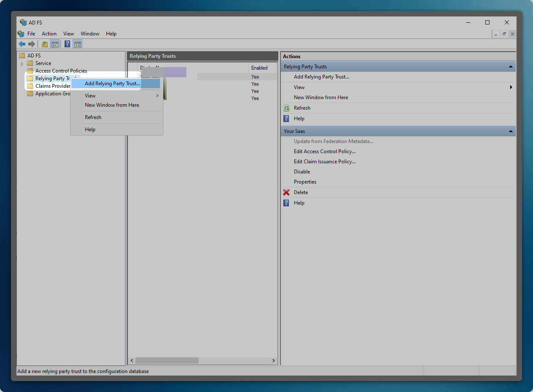Click the toolbar Help question mark icon
533x392 pixels.
pyautogui.click(x=67, y=44)
